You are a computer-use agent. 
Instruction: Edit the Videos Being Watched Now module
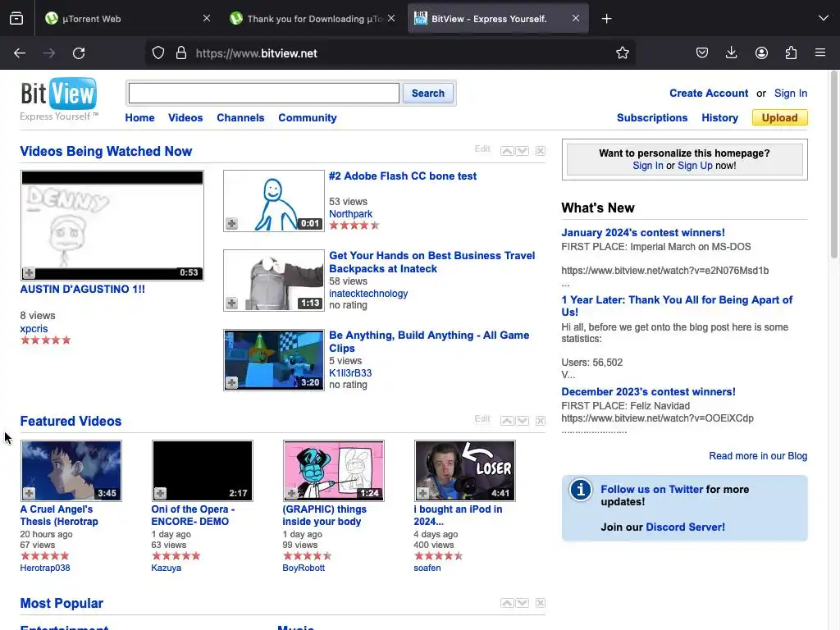pos(482,149)
